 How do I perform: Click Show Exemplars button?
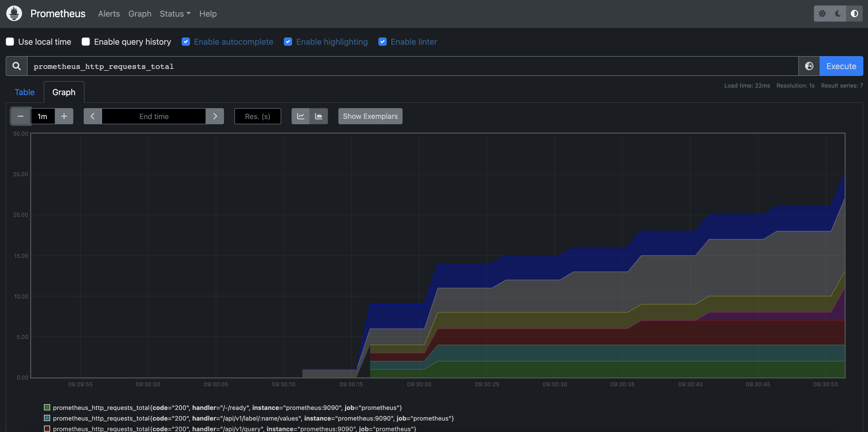[x=370, y=116]
